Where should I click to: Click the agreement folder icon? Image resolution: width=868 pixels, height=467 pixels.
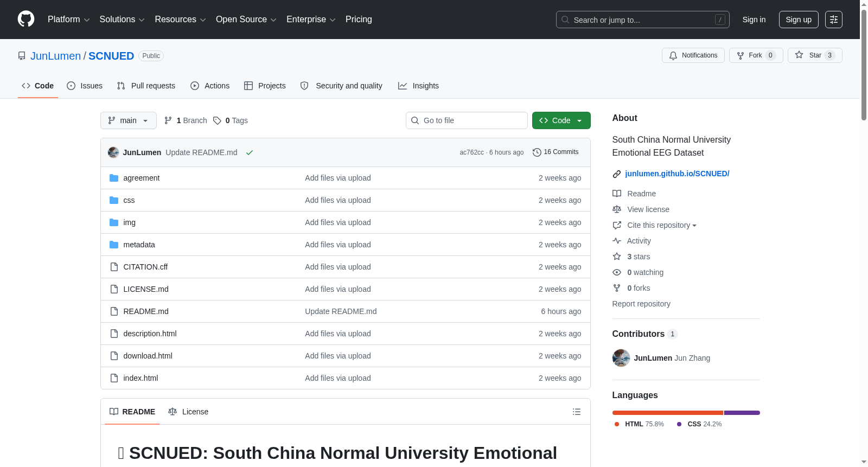(x=114, y=178)
